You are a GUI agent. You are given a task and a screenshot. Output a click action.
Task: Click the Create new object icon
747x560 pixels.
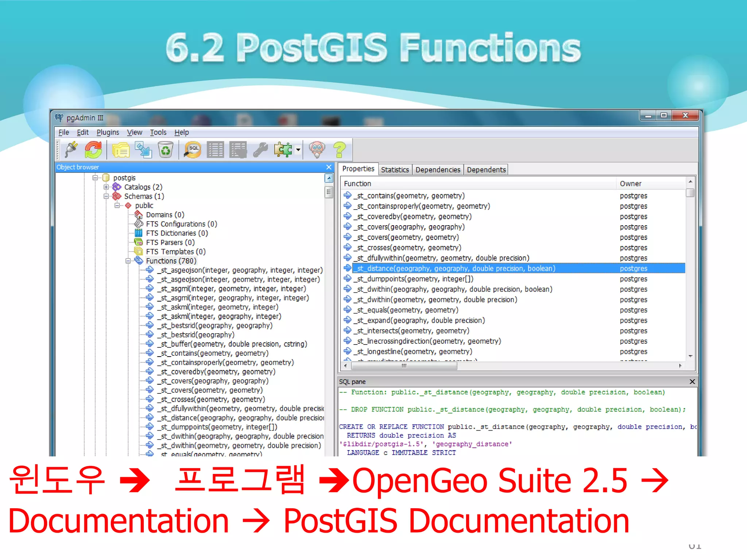click(x=143, y=150)
